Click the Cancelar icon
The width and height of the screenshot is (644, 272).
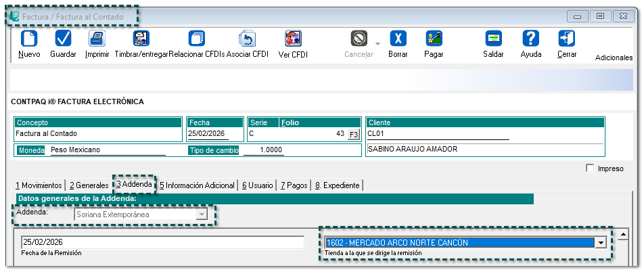359,39
